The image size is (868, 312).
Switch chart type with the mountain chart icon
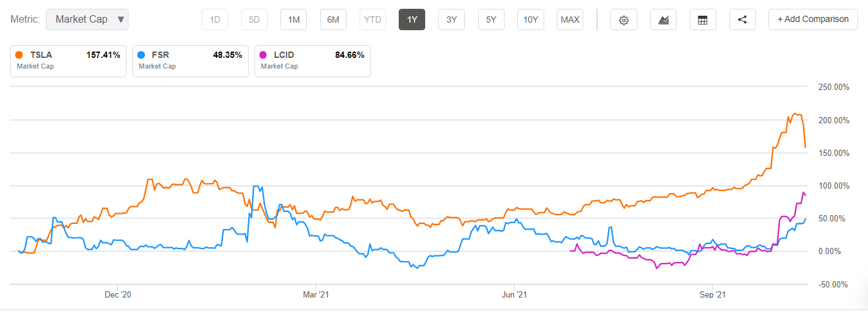663,19
